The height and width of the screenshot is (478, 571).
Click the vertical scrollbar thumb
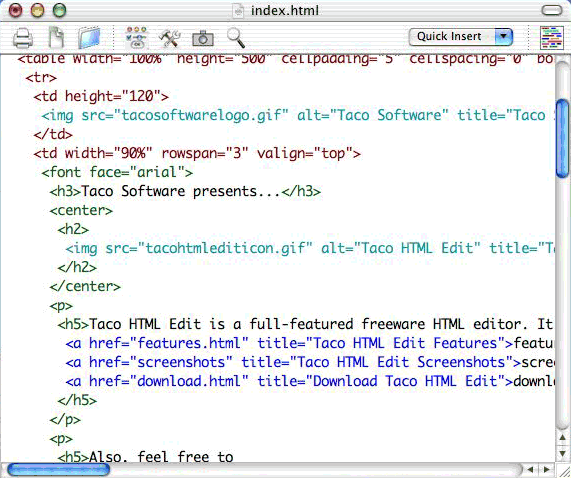563,138
